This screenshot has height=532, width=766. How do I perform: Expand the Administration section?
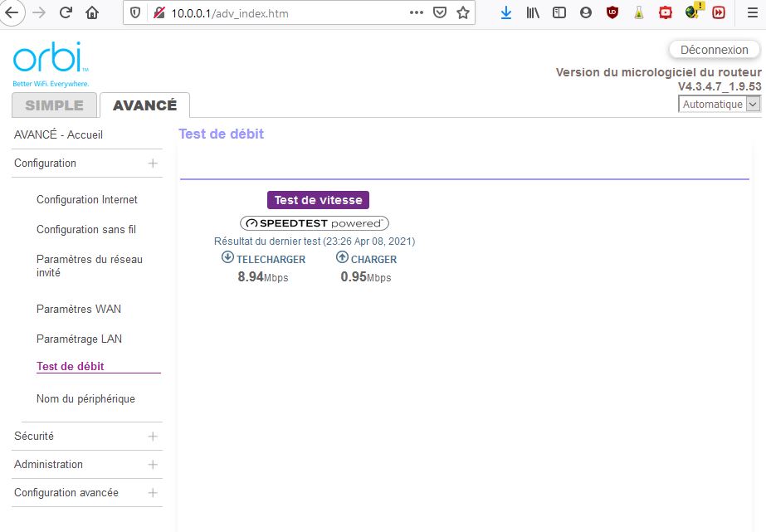coord(153,465)
